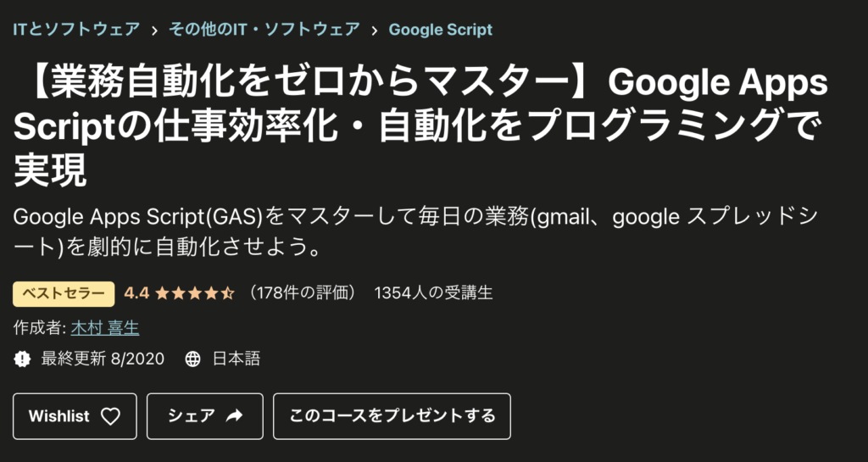Open the Google Script breadcrumb topic
Image resolution: width=868 pixels, height=462 pixels.
coord(440,30)
